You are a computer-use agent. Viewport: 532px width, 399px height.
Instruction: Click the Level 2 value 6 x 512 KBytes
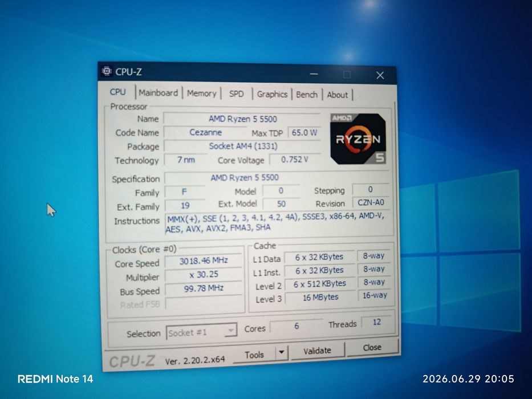coord(320,284)
